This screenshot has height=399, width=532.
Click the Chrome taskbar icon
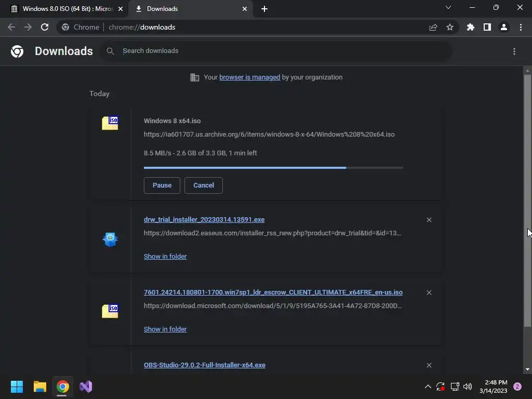pos(62,387)
